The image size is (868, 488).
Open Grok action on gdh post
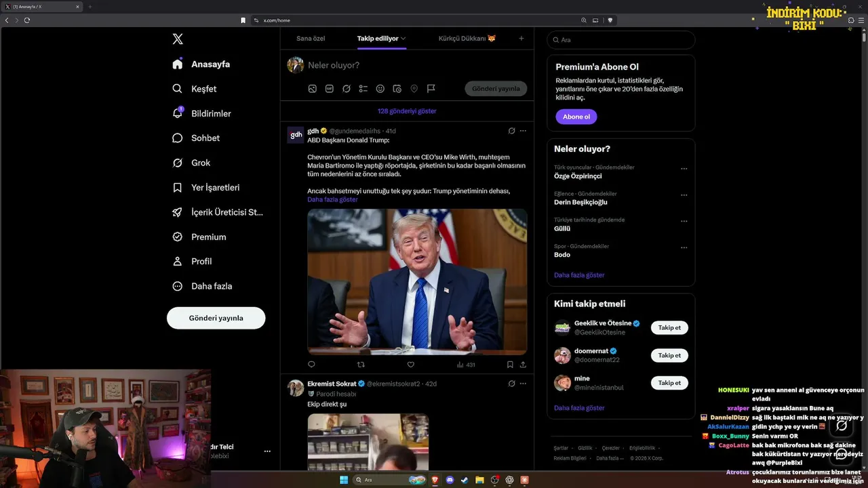click(512, 131)
